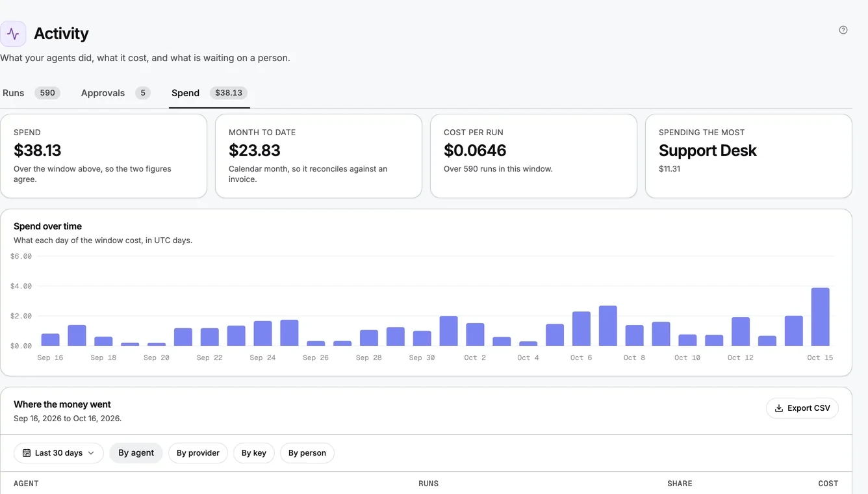Click the RUNS column header
Image resolution: width=868 pixels, height=494 pixels.
[x=429, y=484]
